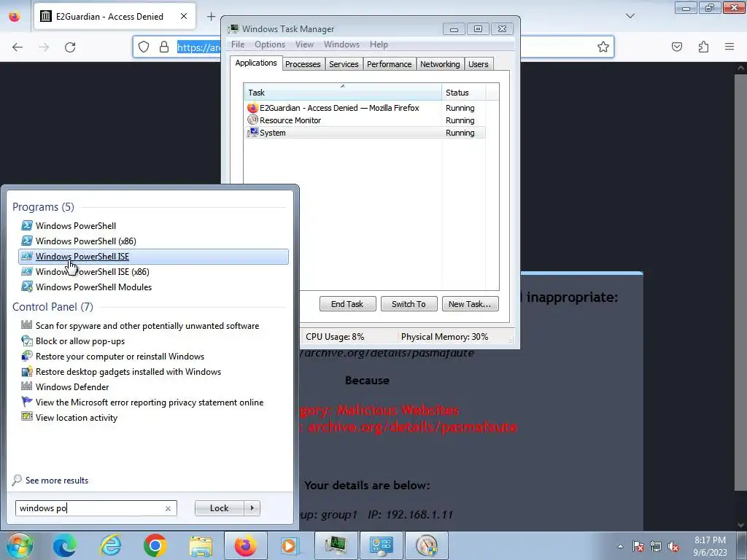Click the Switch To button
Viewport: 747px width, 560px height.
tap(409, 304)
